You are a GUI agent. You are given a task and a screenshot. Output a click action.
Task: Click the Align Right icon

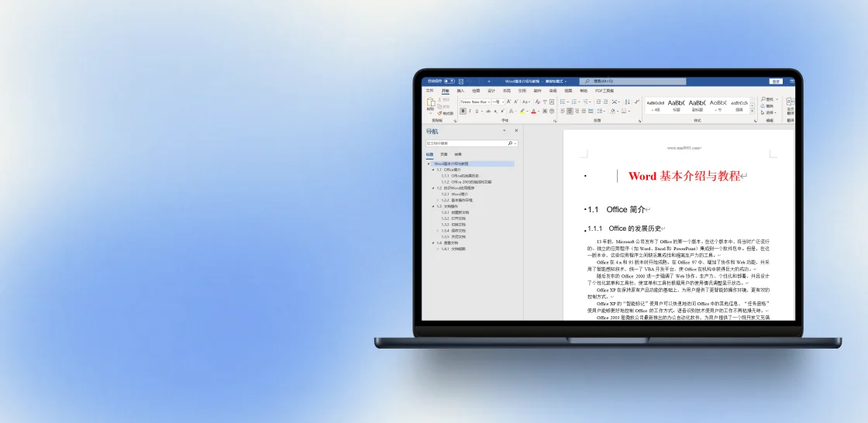click(x=577, y=111)
